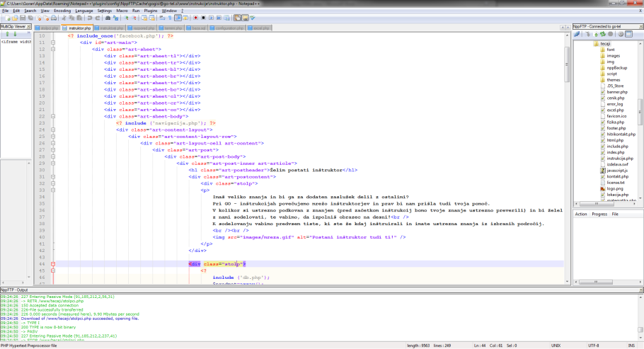Select logo.png in the FTP tree
This screenshot has width=644, height=349.
click(611, 188)
